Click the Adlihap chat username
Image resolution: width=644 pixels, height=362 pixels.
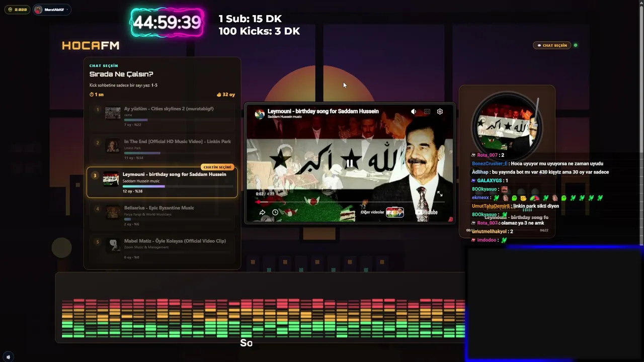[480, 172]
